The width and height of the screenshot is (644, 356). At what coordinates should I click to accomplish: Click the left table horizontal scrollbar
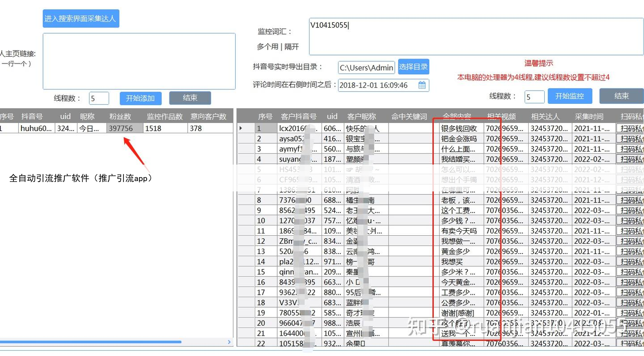coord(89,342)
